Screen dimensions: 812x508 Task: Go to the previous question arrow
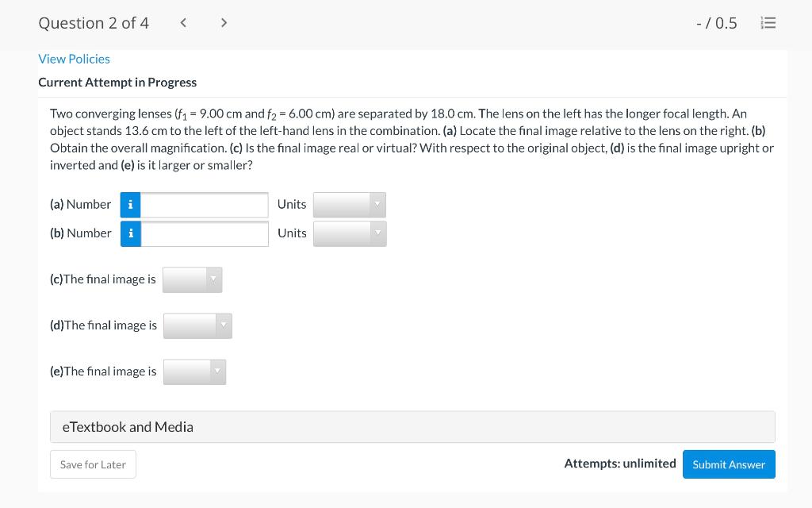pos(183,23)
